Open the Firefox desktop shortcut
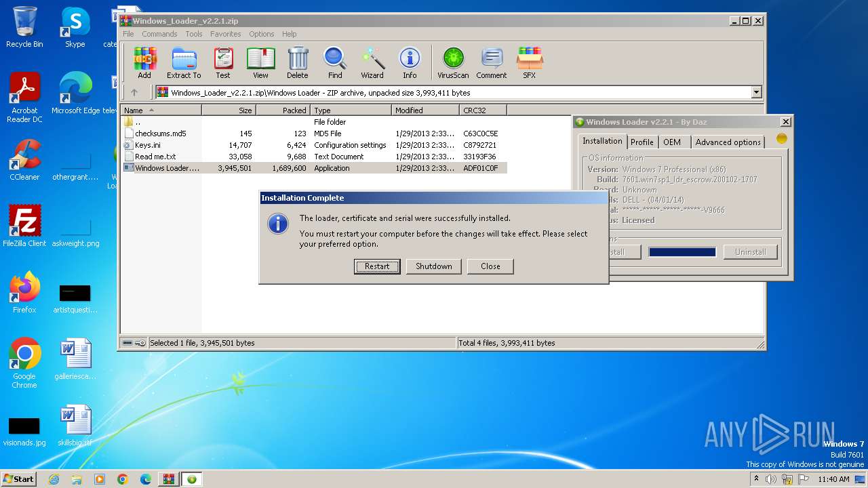 (x=24, y=293)
